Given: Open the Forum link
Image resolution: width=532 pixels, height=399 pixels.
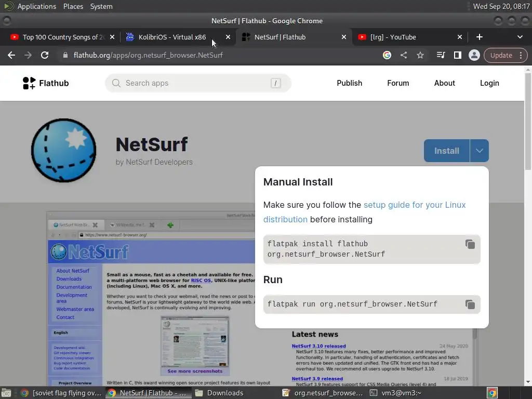Looking at the screenshot, I should point(398,83).
